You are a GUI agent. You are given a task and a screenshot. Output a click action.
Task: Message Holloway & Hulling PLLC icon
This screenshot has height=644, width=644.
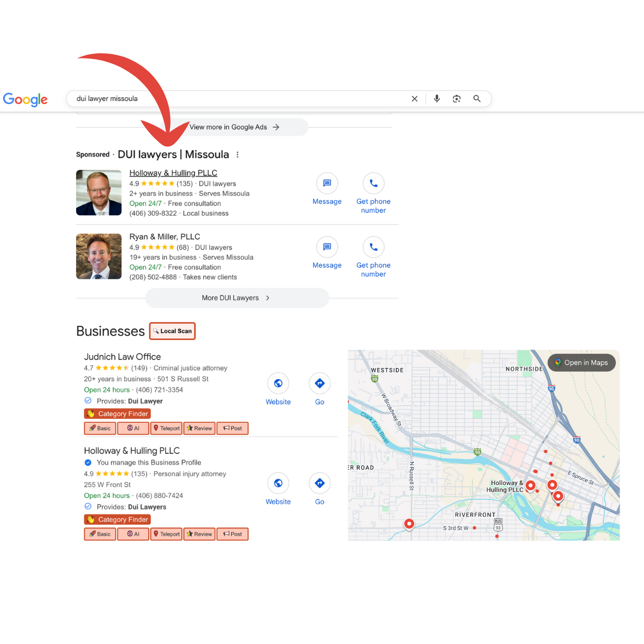(x=327, y=184)
